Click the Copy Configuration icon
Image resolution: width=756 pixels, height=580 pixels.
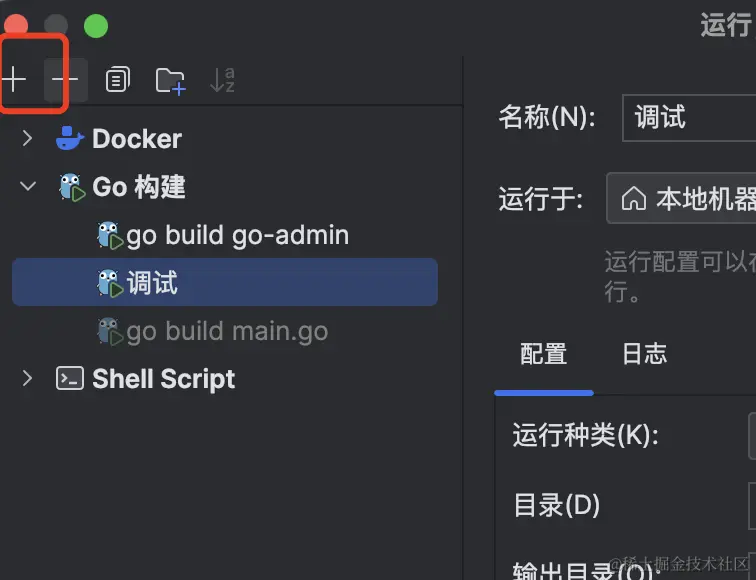point(118,80)
